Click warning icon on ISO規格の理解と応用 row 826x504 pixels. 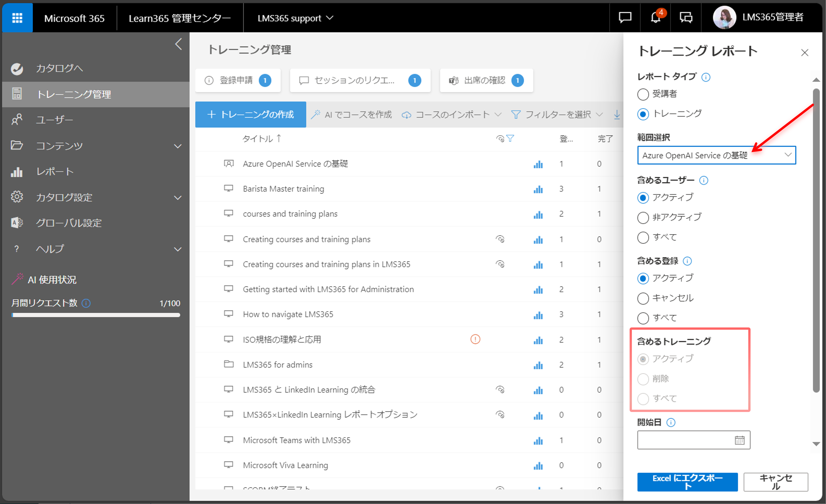pyautogui.click(x=475, y=339)
